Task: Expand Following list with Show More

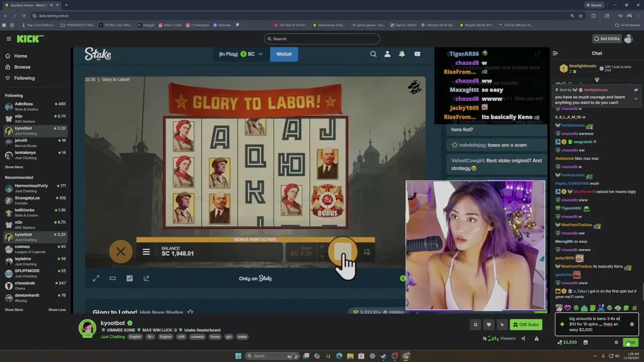Action: [x=14, y=167]
